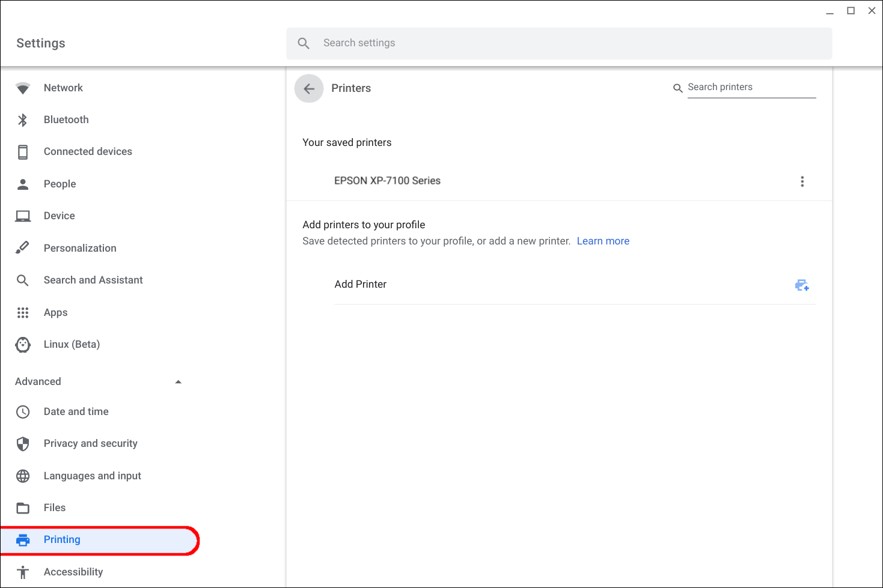Click the Your saved printers heading
Viewport: 883px width, 588px height.
click(x=347, y=142)
